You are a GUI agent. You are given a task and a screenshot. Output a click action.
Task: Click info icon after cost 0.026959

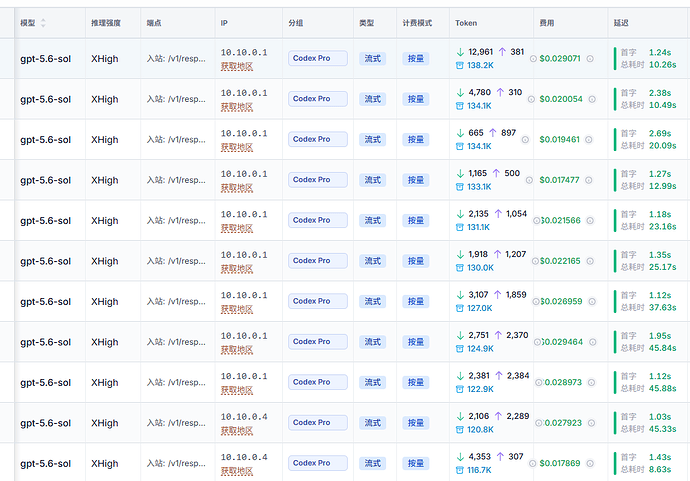[x=592, y=301]
